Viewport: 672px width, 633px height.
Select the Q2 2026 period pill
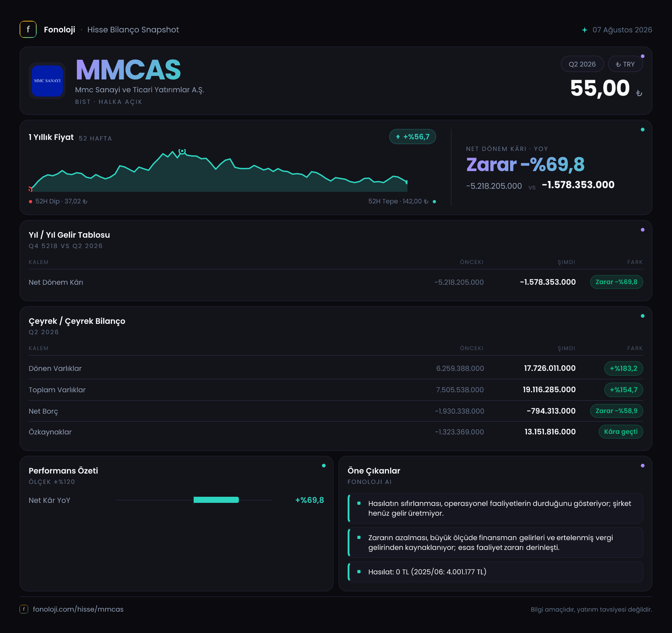(582, 64)
